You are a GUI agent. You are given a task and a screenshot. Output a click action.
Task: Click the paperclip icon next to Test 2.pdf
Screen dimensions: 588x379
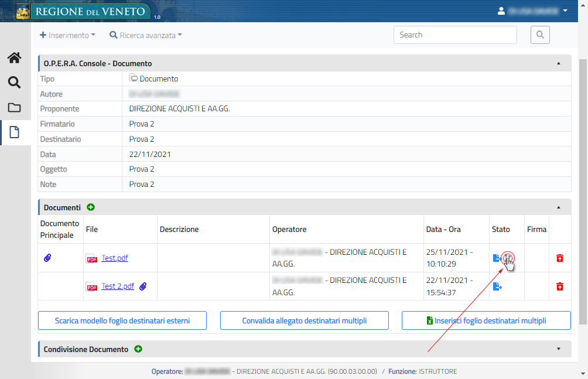click(143, 286)
